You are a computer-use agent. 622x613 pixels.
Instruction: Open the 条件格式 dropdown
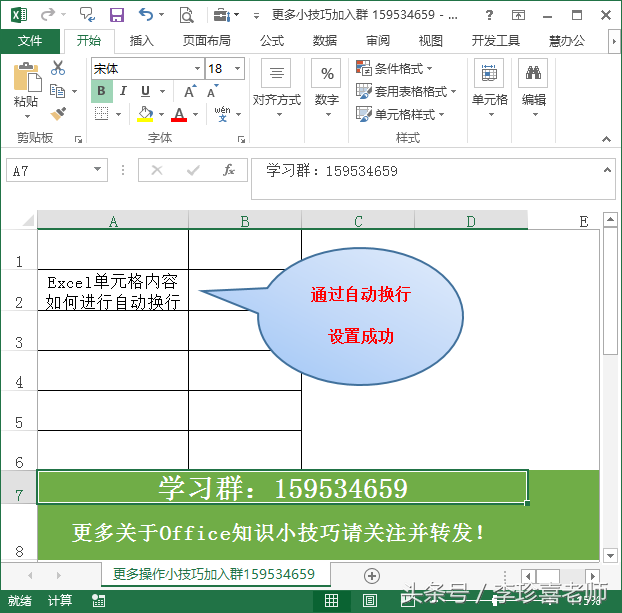point(394,68)
